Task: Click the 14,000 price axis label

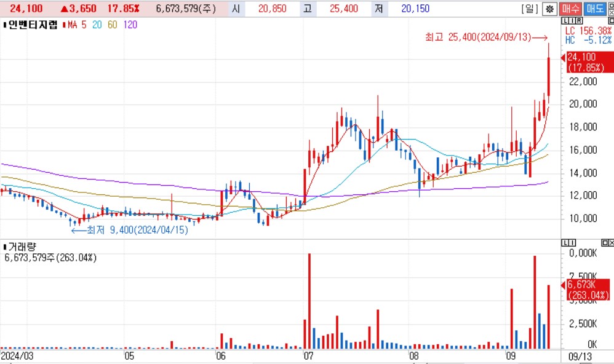Action: click(x=583, y=173)
